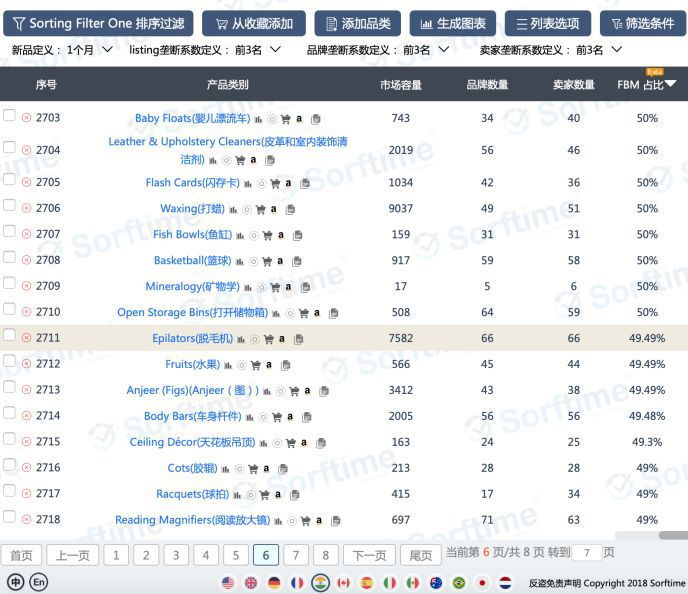Click 从收藏添加 button
Screen dimensions: 688x594
pos(254,23)
